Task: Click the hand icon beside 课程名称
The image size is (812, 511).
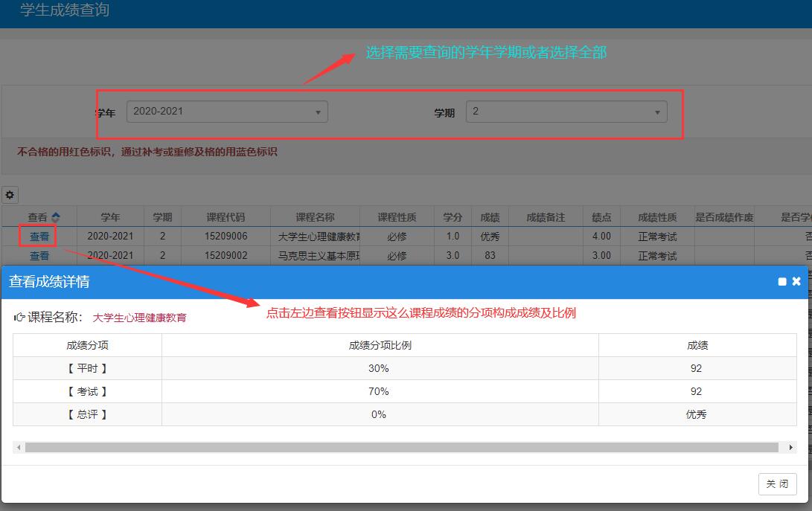Action: pos(19,318)
